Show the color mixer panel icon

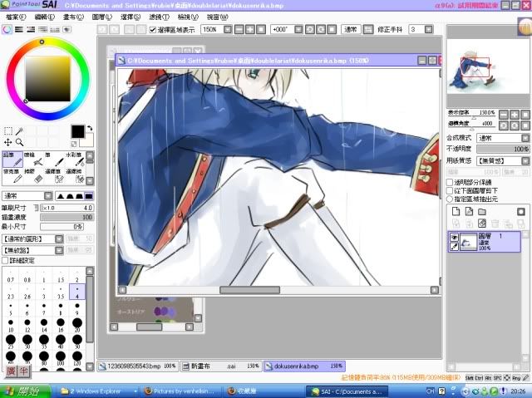pyautogui.click(x=42, y=29)
